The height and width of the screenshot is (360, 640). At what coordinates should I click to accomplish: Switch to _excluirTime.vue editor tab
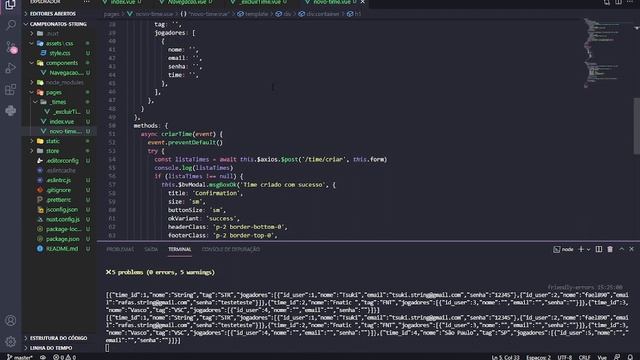click(260, 2)
